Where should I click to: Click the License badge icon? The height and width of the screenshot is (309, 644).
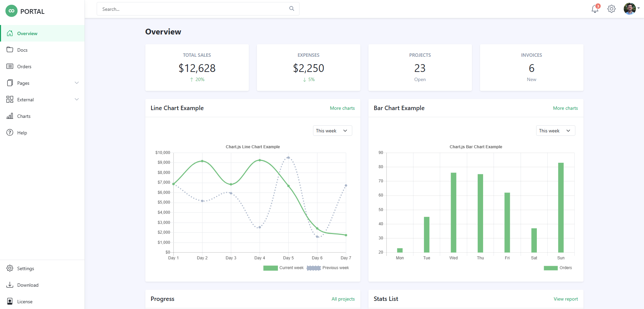coord(10,301)
